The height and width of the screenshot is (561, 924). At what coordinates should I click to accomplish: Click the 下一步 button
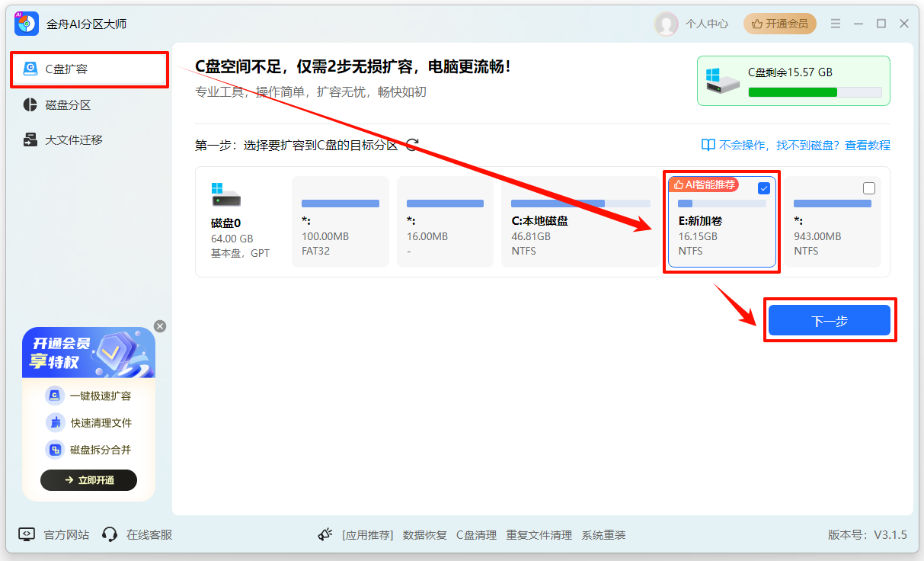[830, 321]
